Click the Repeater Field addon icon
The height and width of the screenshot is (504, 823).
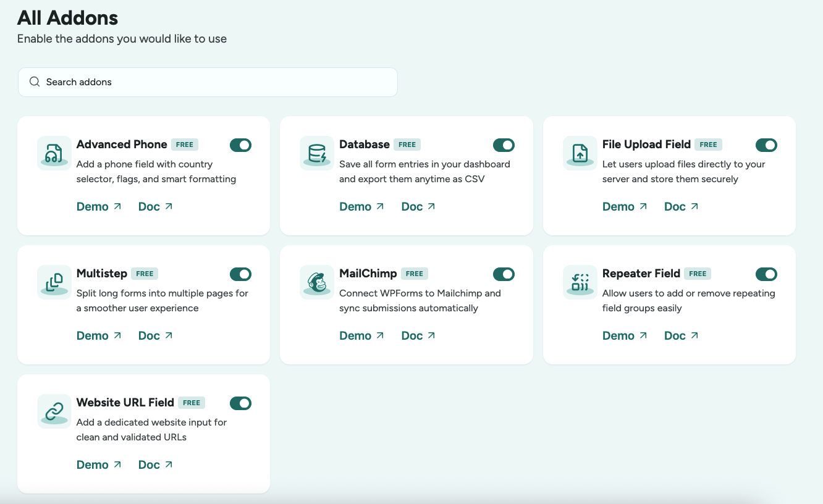click(580, 282)
